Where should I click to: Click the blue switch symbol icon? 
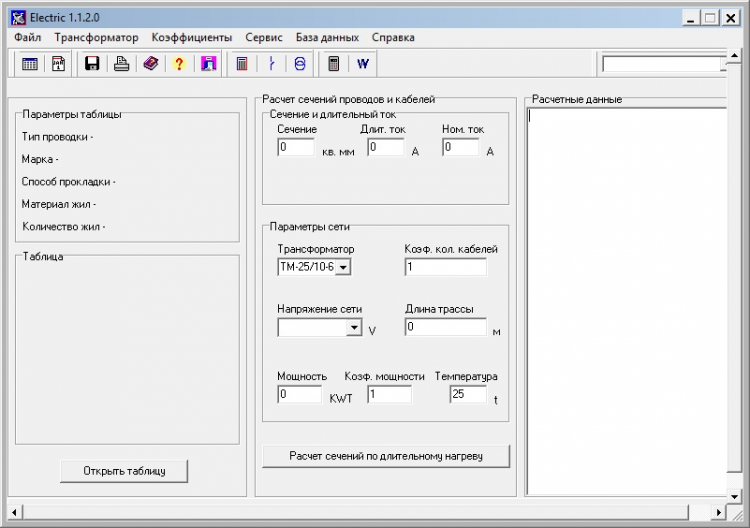[x=271, y=64]
